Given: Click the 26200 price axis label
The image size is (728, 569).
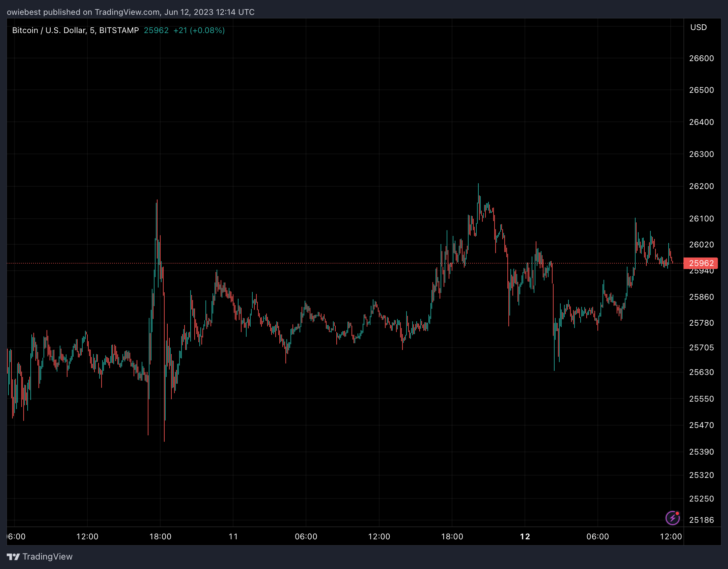Looking at the screenshot, I should 701,186.
